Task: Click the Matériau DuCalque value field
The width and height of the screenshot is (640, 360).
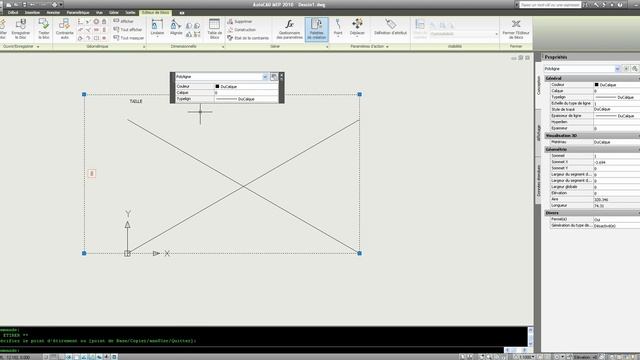Action: click(x=616, y=142)
